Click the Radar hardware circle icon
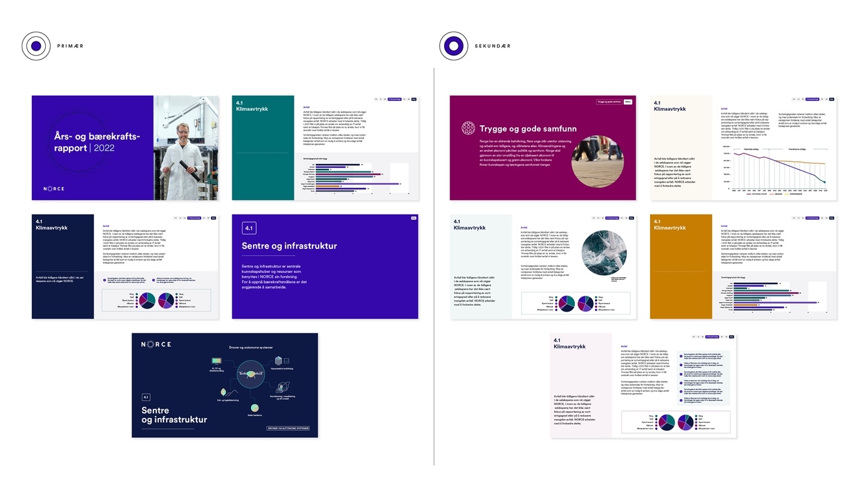The width and height of the screenshot is (868, 488). (255, 409)
